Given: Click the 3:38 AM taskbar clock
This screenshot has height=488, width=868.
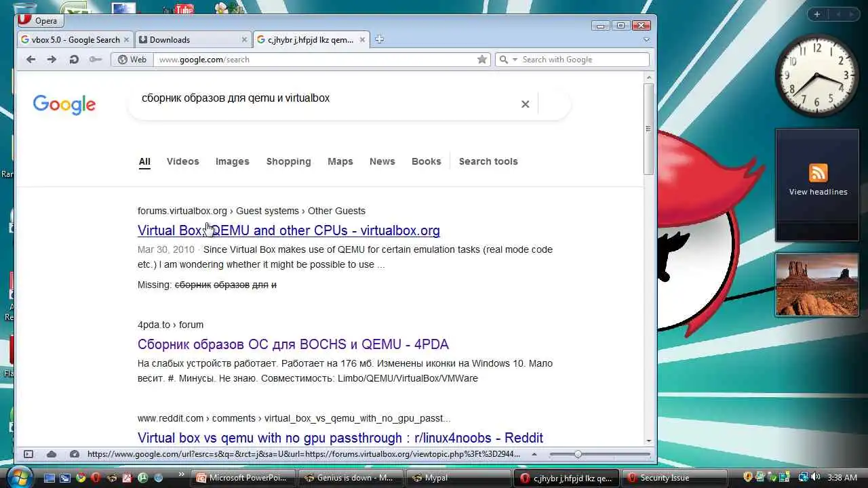Looking at the screenshot, I should (841, 478).
